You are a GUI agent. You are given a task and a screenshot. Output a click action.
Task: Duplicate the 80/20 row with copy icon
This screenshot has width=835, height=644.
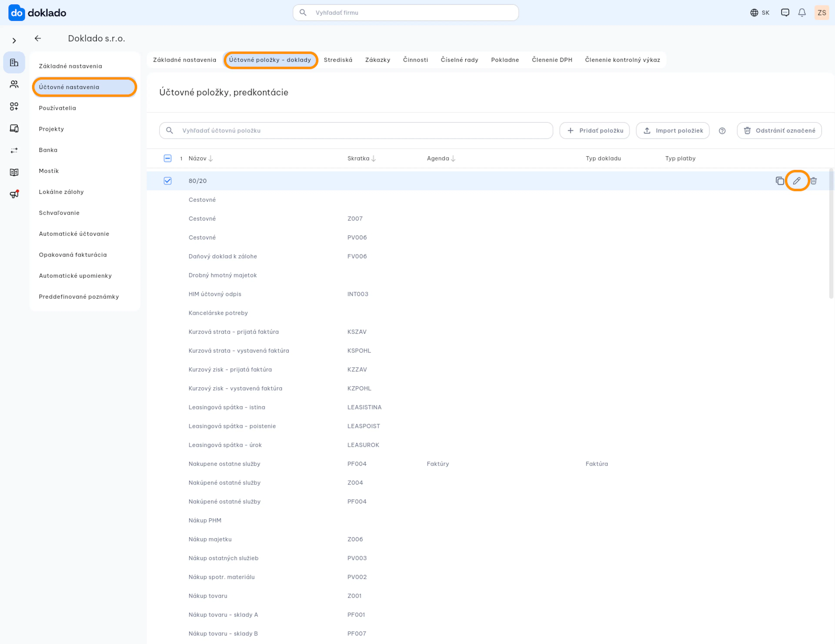pyautogui.click(x=780, y=181)
